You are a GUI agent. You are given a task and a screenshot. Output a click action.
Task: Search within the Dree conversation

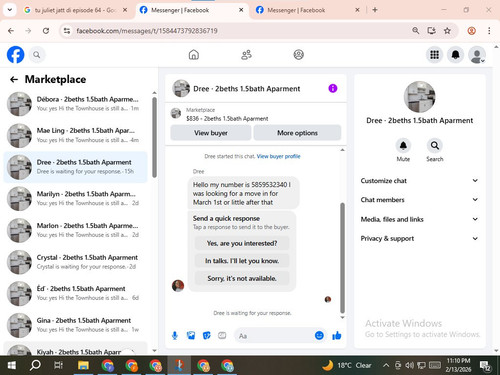tap(435, 146)
